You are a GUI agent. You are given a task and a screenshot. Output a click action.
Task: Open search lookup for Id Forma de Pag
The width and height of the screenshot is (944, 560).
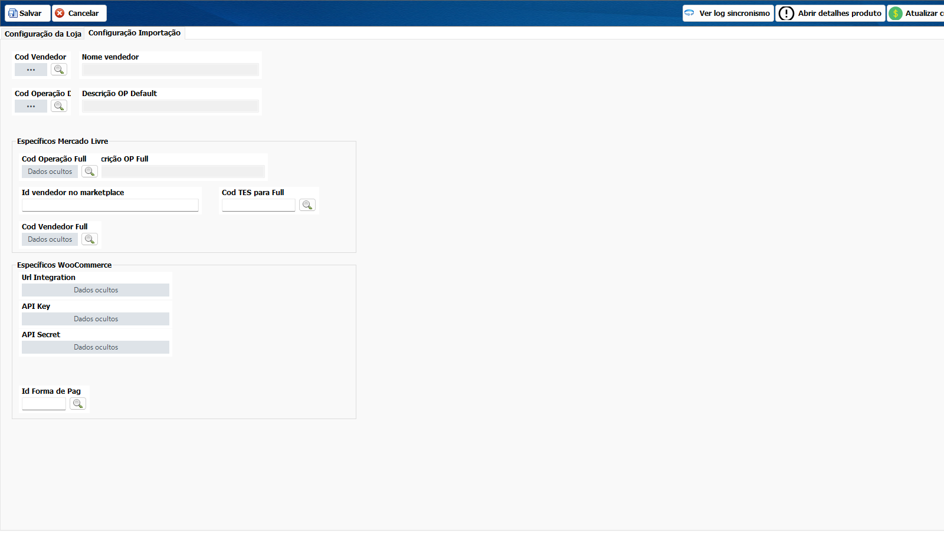click(78, 404)
